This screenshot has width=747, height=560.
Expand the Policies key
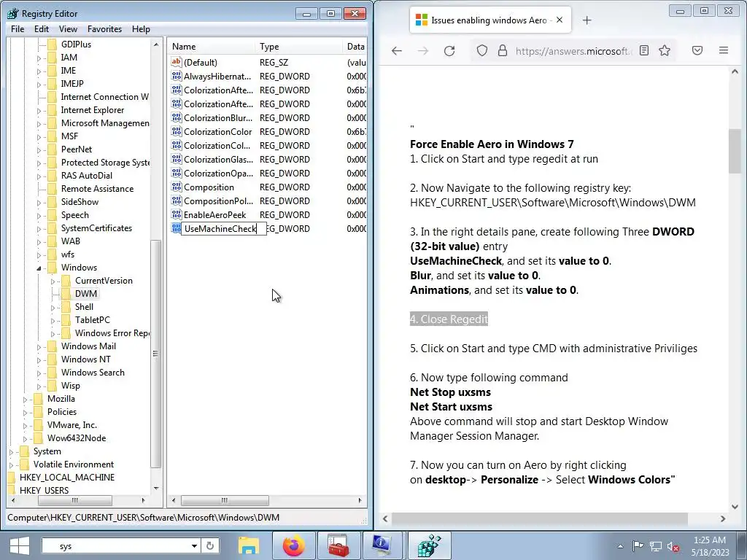coord(26,413)
